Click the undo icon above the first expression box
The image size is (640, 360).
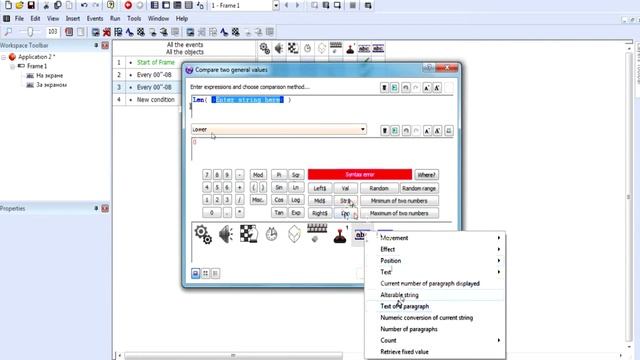point(405,88)
